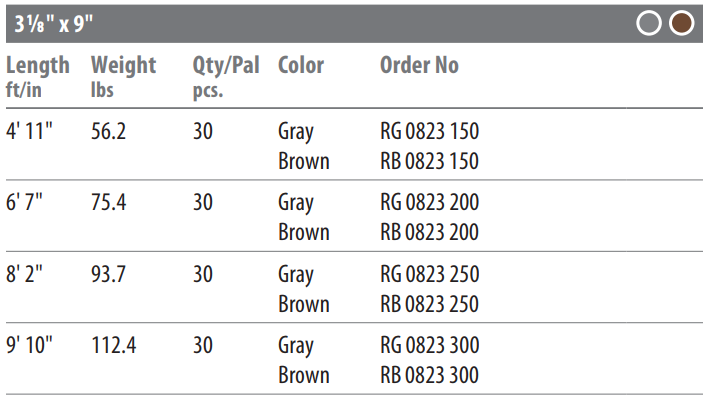Select the 9' 10" length cell

[29, 345]
